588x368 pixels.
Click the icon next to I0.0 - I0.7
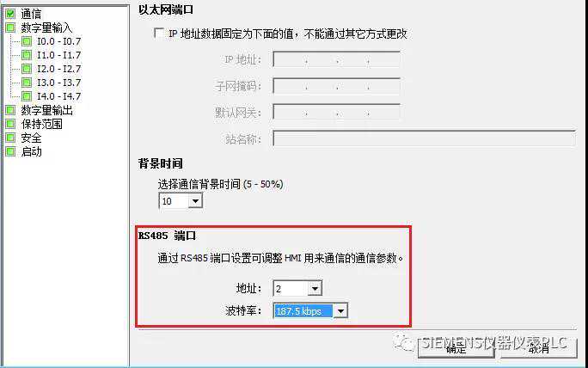coord(27,41)
